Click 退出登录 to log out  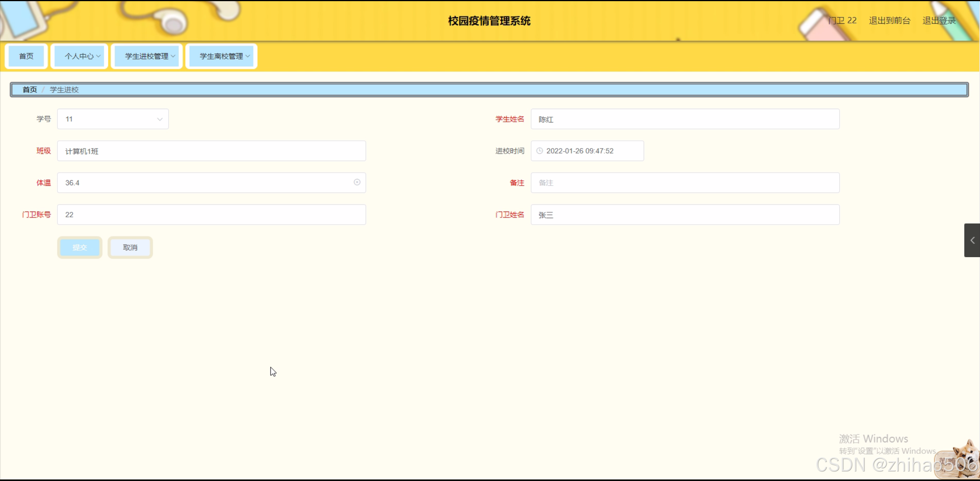(939, 21)
